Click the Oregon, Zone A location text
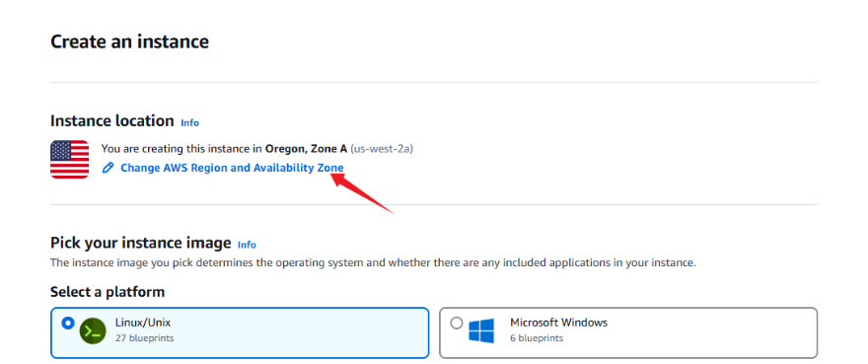 pos(306,149)
